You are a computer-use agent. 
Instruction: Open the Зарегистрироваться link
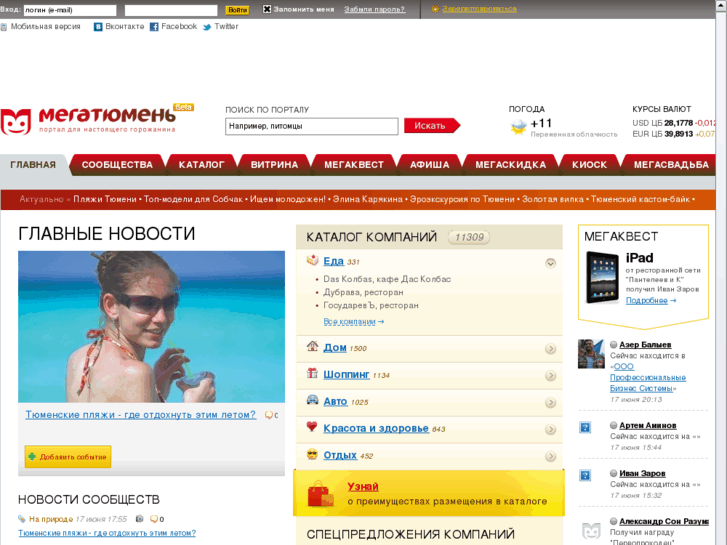tap(479, 9)
